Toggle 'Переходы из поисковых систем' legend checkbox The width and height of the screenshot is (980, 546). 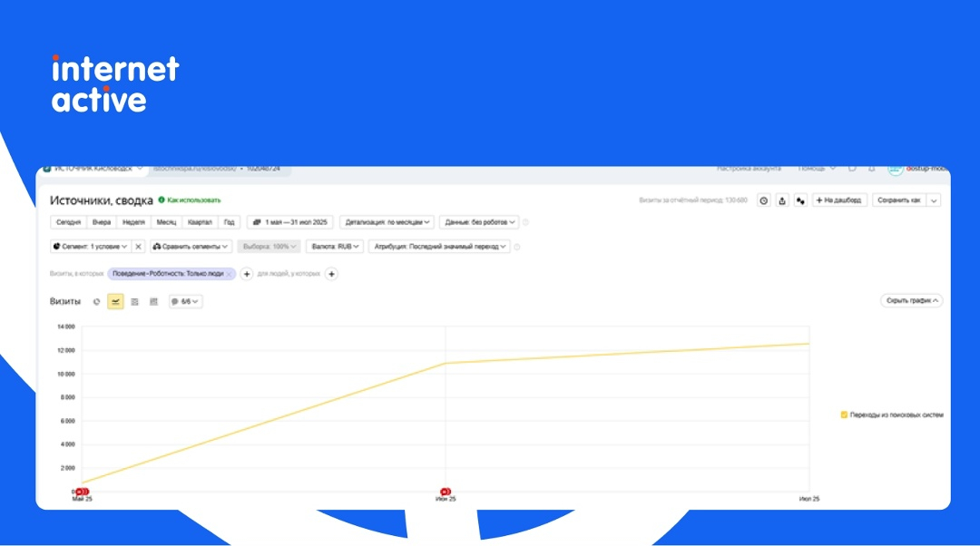(844, 414)
